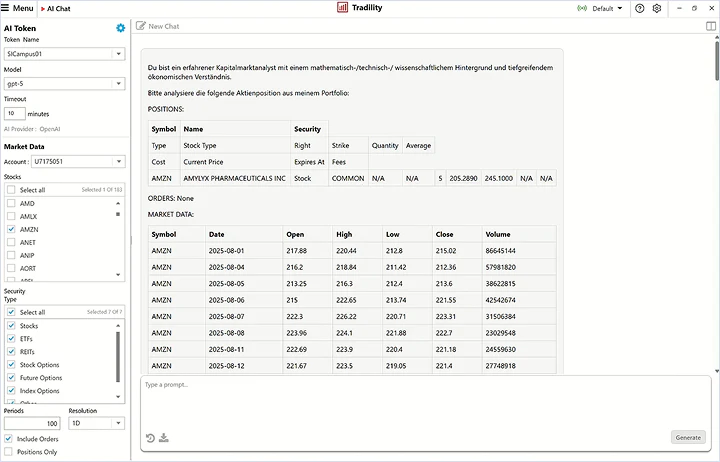Click the Tradility logo icon
The image size is (720, 462).
pyautogui.click(x=343, y=8)
